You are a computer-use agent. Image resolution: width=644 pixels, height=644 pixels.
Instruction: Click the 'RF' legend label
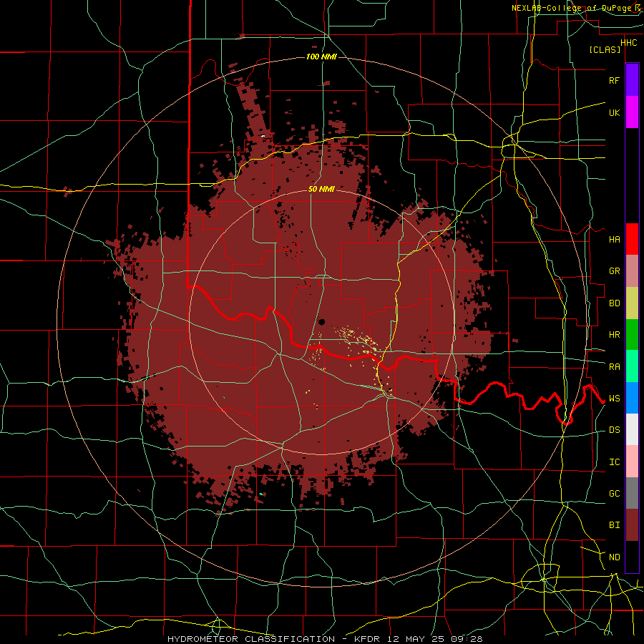614,80
